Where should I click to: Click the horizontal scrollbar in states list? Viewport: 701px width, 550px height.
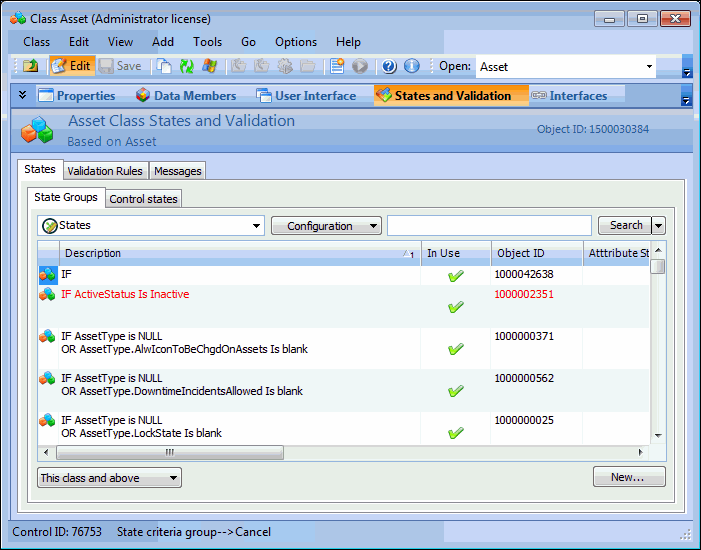click(x=170, y=452)
